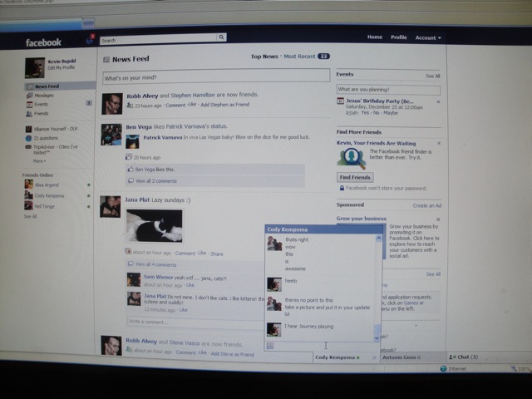Select News Feed in sidebar
Viewport: 532px width, 399px height.
pos(60,86)
